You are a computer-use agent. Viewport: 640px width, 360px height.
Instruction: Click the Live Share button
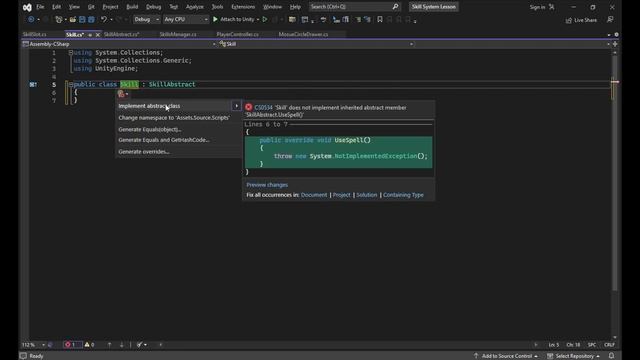pyautogui.click(x=581, y=20)
